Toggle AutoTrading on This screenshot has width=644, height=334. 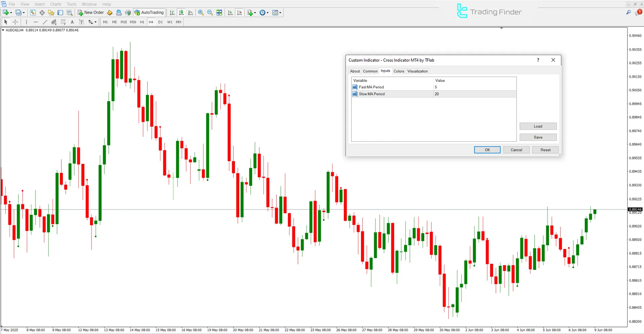coord(149,12)
